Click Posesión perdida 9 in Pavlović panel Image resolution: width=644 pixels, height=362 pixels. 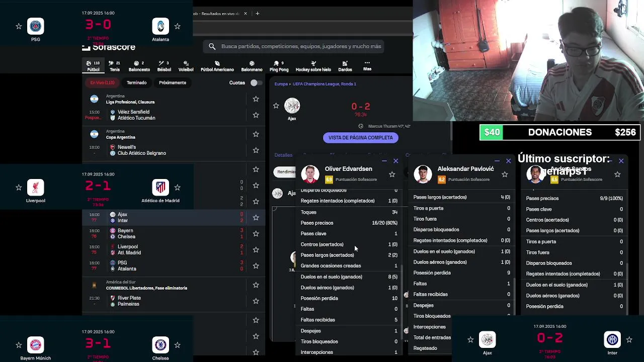click(x=462, y=273)
